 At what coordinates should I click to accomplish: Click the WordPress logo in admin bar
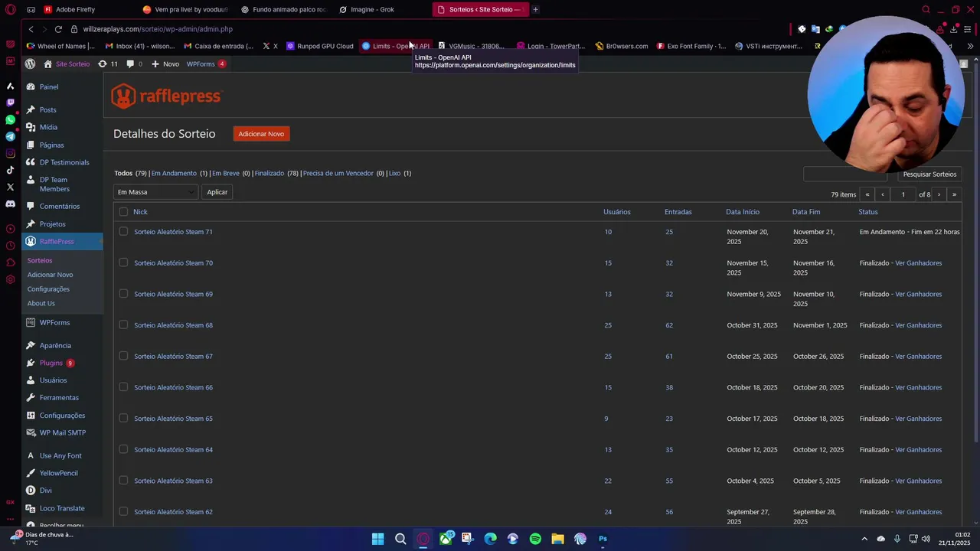point(30,64)
